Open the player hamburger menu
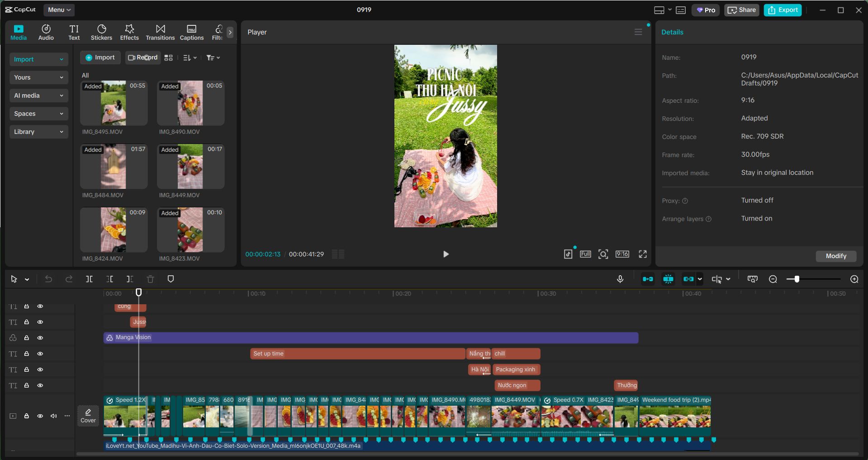This screenshot has width=868, height=460. (x=638, y=32)
